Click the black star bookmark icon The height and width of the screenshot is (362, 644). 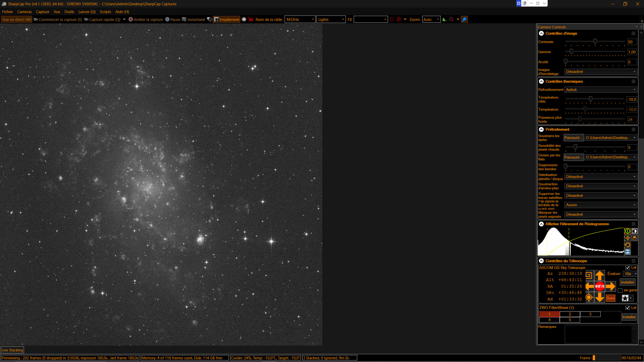tap(625, 298)
